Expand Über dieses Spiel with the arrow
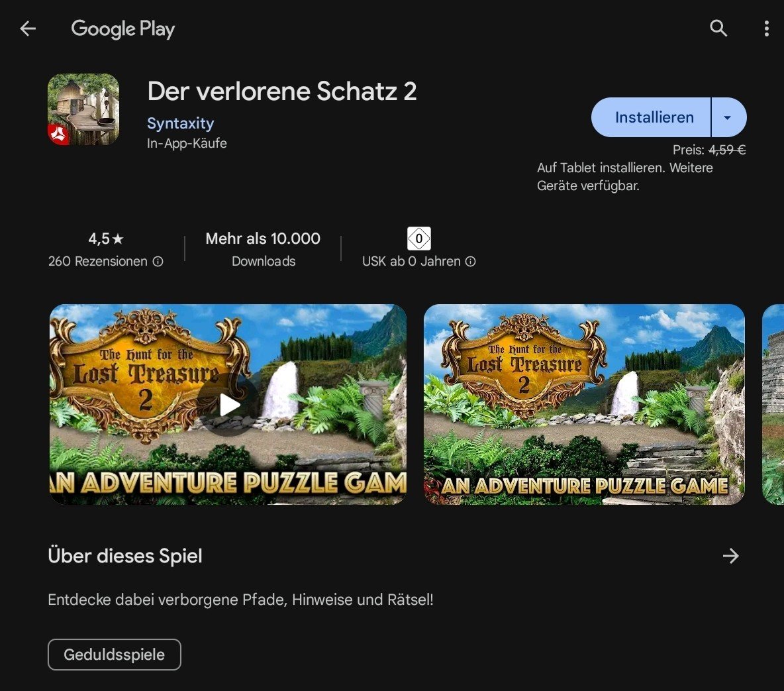The width and height of the screenshot is (784, 691). coord(730,556)
